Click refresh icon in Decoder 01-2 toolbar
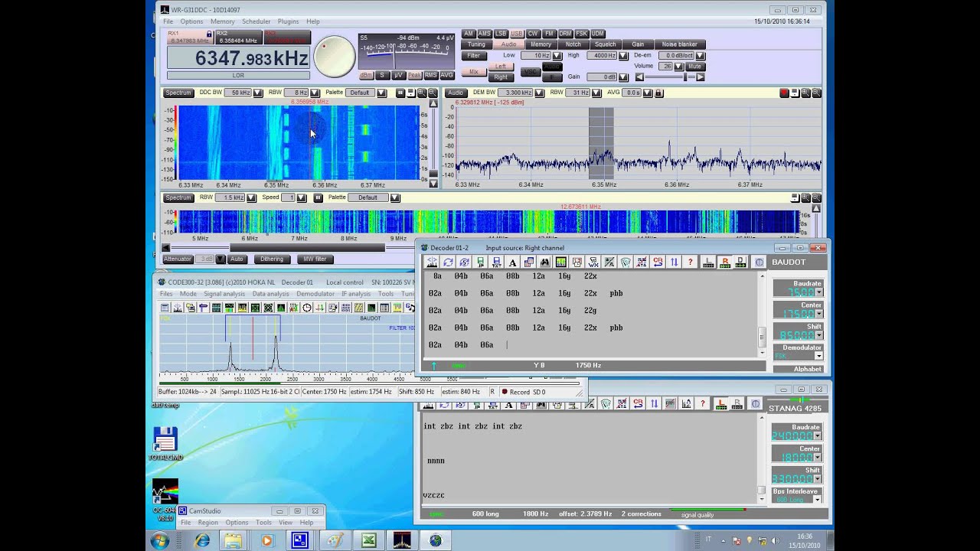The width and height of the screenshot is (980, 551). click(x=448, y=262)
